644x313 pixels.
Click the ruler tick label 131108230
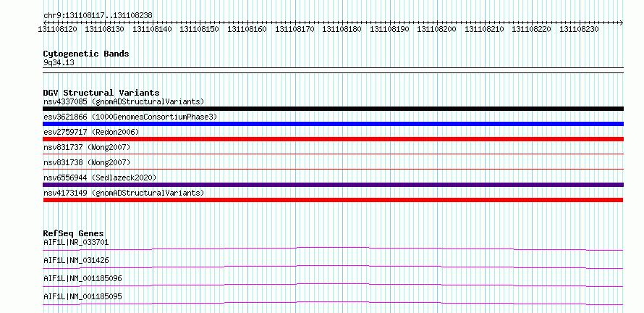pos(579,29)
